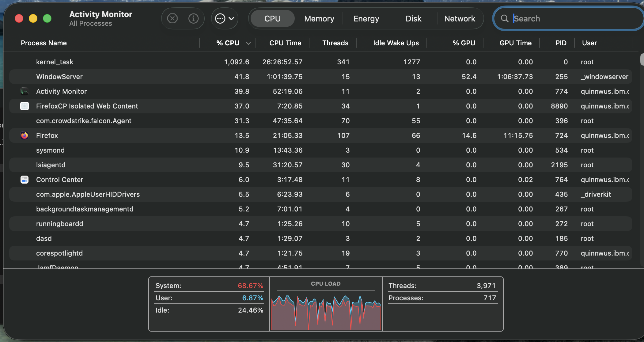
Task: Click the stop process (X) toolbar icon
Action: [x=172, y=19]
